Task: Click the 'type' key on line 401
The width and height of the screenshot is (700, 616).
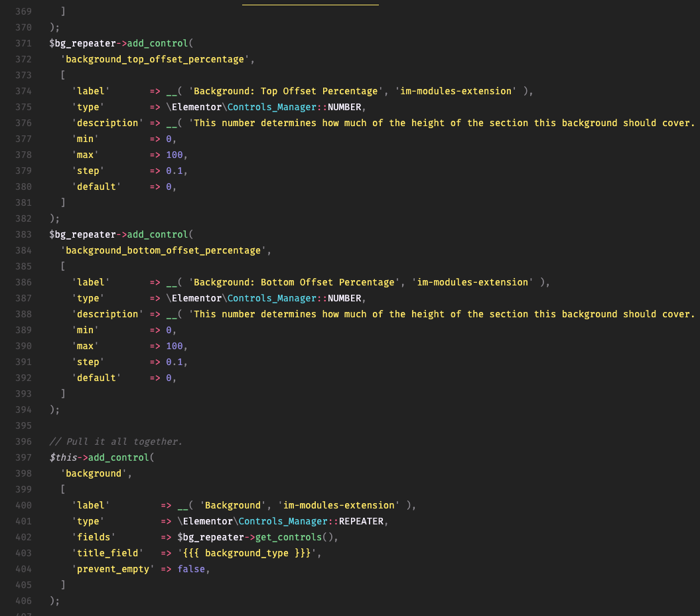Action: click(x=88, y=521)
